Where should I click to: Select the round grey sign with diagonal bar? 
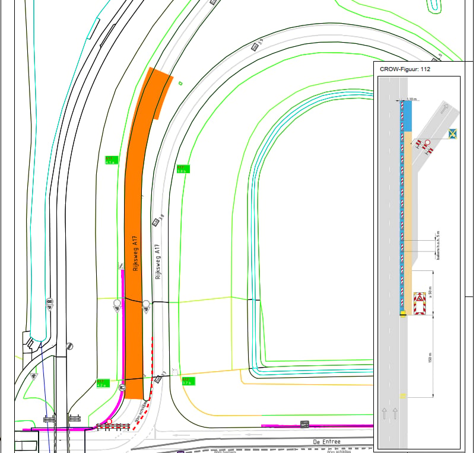tap(69, 346)
